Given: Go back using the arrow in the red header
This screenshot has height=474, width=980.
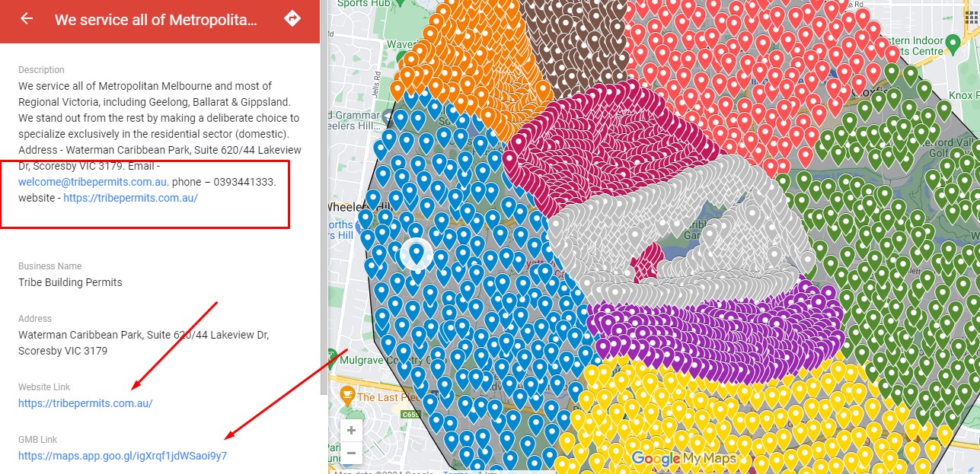Looking at the screenshot, I should 27,18.
